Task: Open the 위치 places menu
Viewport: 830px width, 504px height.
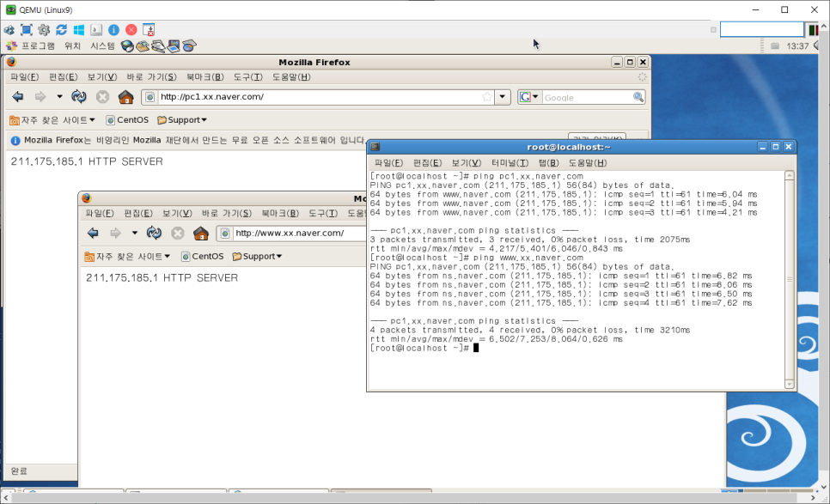Action: coord(72,46)
